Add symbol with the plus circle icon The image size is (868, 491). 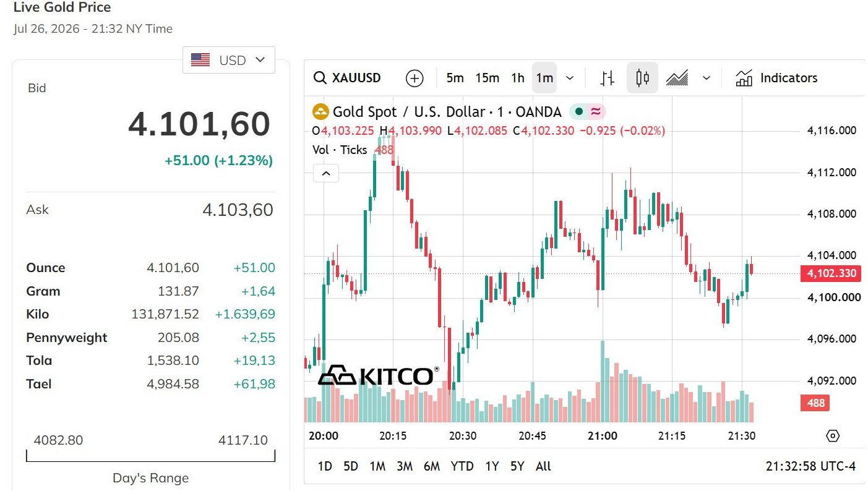coord(415,78)
